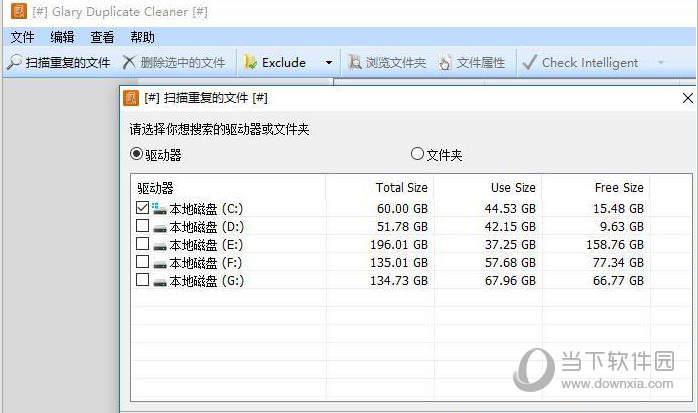Click the Check Intelligent checkmark icon

coord(530,62)
